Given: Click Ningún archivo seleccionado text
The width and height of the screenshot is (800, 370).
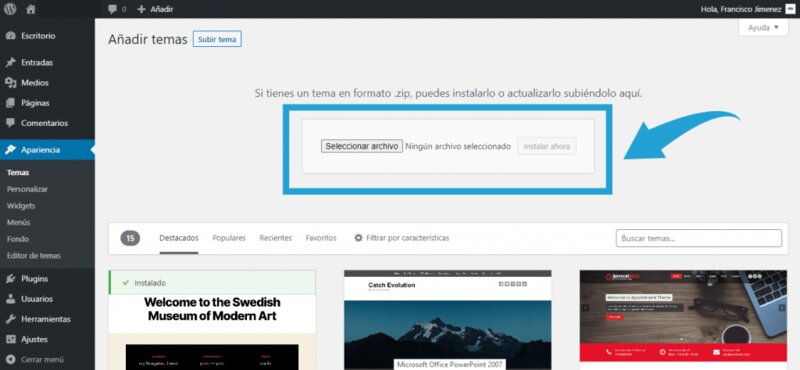Looking at the screenshot, I should [x=458, y=146].
